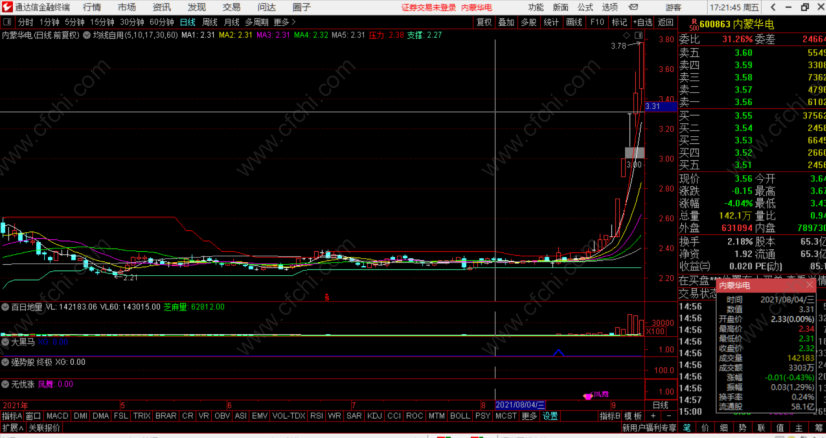The width and height of the screenshot is (826, 438).
Task: Click the plus zoom-in button
Action: [x=653, y=416]
